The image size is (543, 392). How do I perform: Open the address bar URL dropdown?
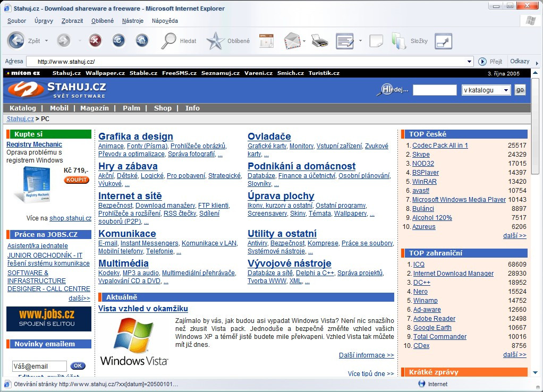(x=469, y=62)
